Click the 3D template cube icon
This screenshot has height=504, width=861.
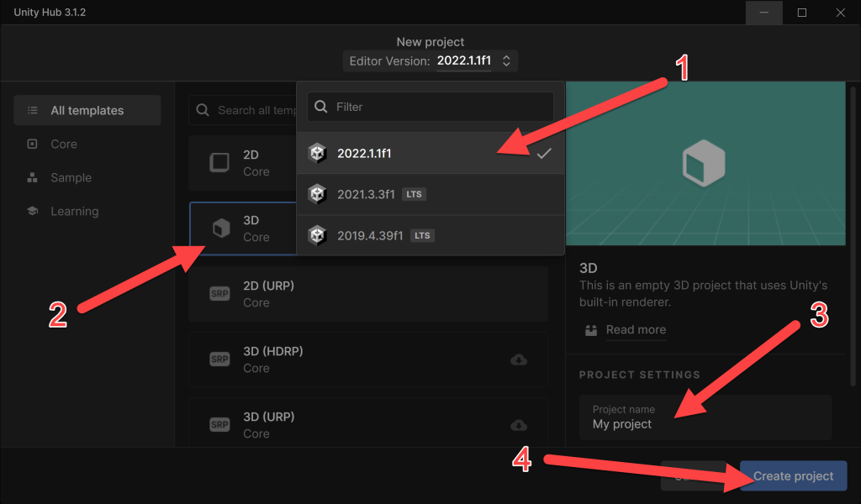(221, 228)
